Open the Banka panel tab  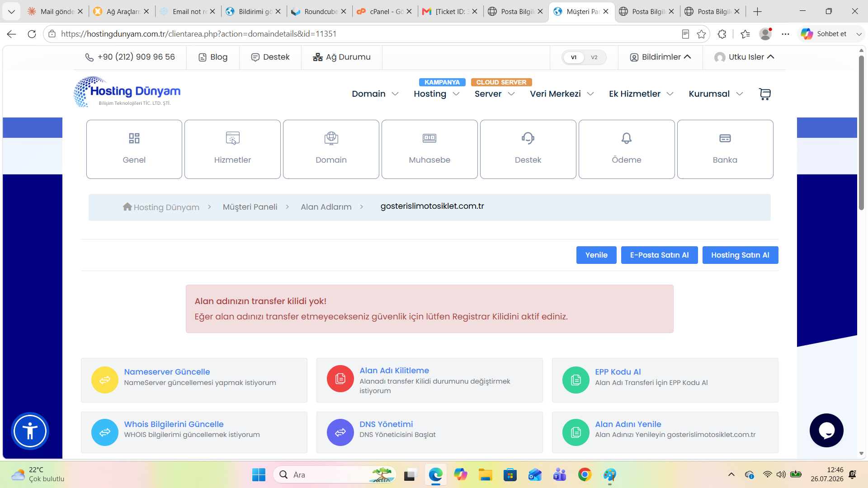click(x=725, y=149)
